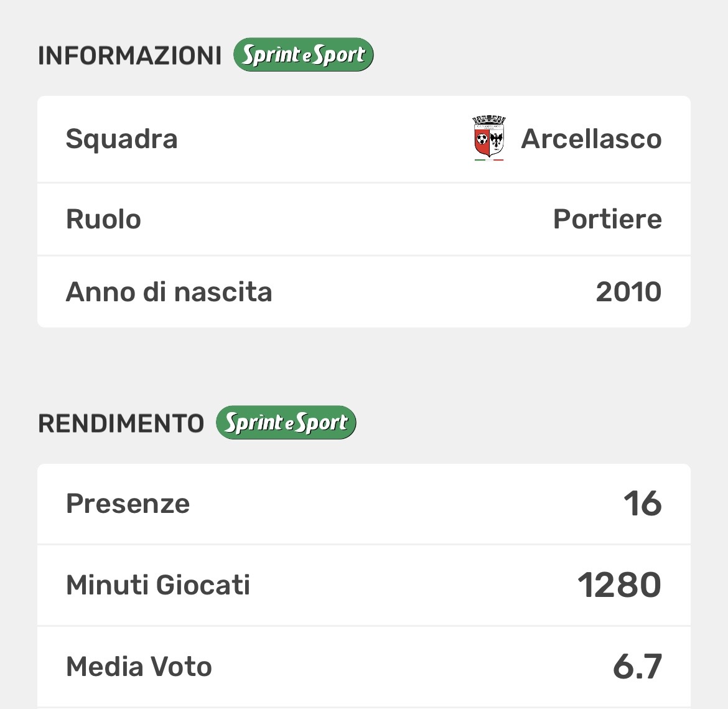Click the Ruolo row label
The image size is (728, 709).
(x=104, y=219)
